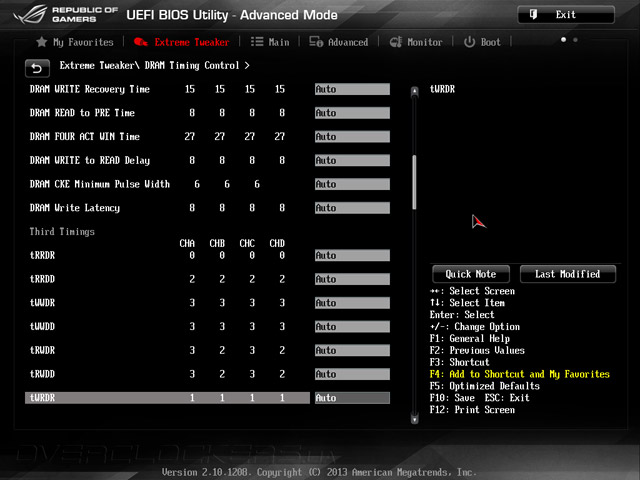Select tRRDR row label
640x480 pixels.
(x=42, y=256)
